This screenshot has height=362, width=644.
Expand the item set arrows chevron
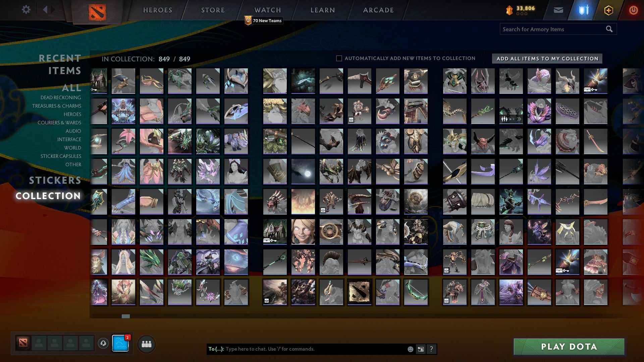(x=519, y=119)
